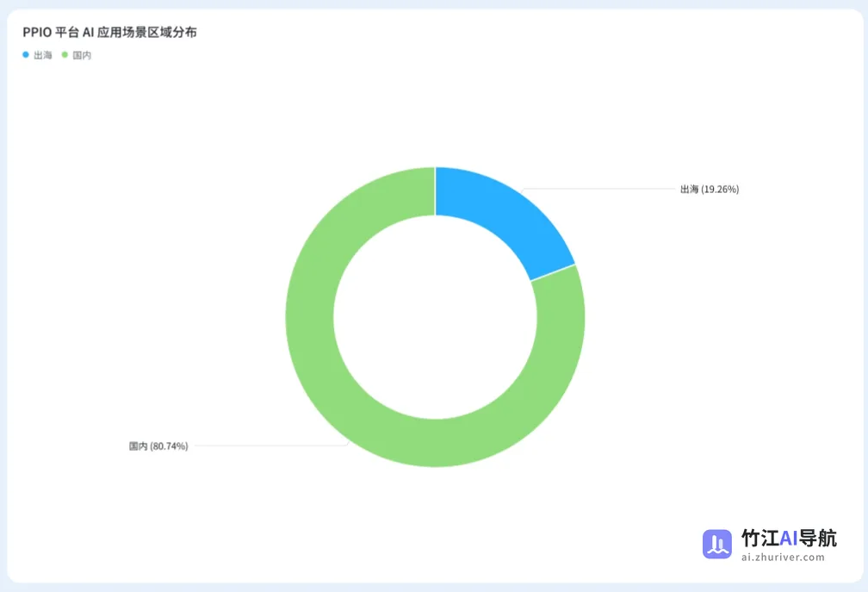Click the chart title PPIO 平台 AI 应用场景区域分布

pyautogui.click(x=109, y=32)
